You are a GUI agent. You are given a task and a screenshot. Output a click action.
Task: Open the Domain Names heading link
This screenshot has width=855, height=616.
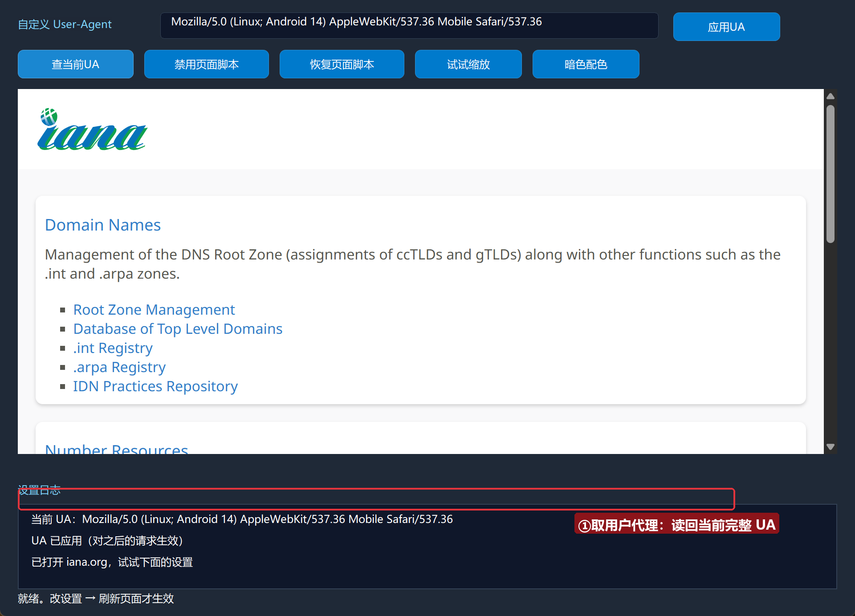point(103,225)
